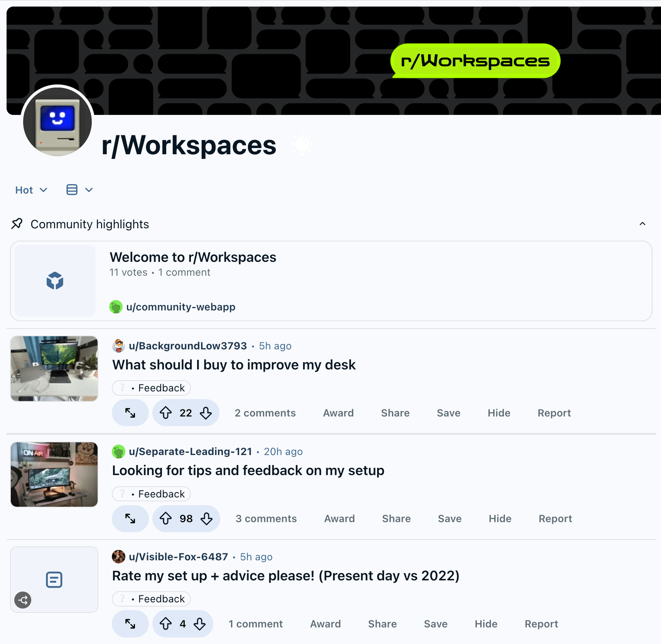
Task: Hide the 'What should I buy' post
Action: pyautogui.click(x=499, y=413)
